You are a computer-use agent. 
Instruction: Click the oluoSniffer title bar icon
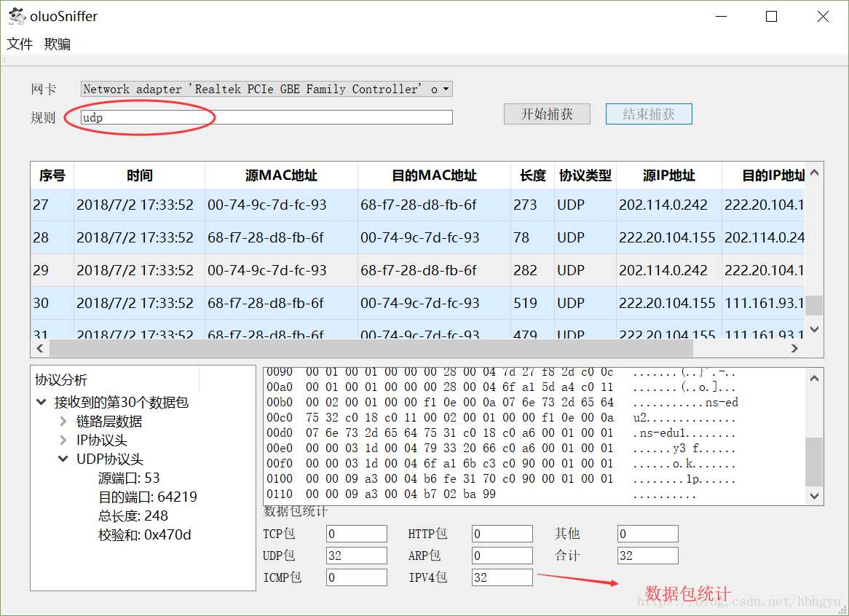[x=17, y=16]
